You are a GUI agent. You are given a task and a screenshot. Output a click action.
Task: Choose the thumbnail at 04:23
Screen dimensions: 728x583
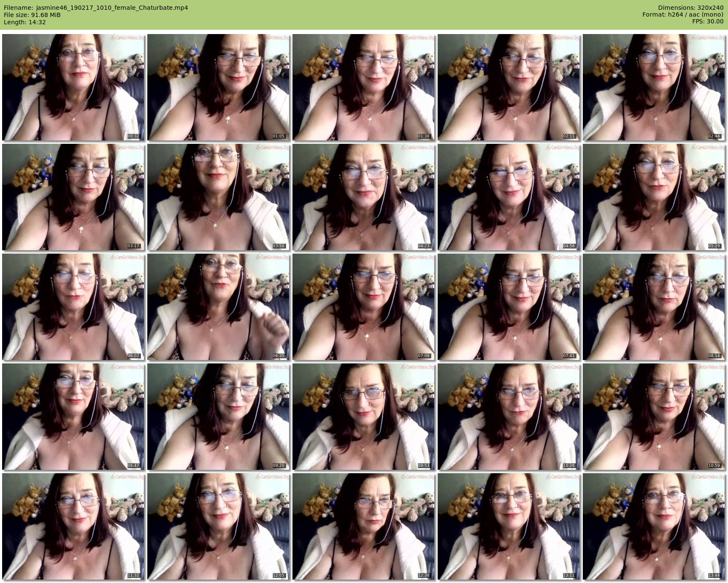pyautogui.click(x=364, y=197)
